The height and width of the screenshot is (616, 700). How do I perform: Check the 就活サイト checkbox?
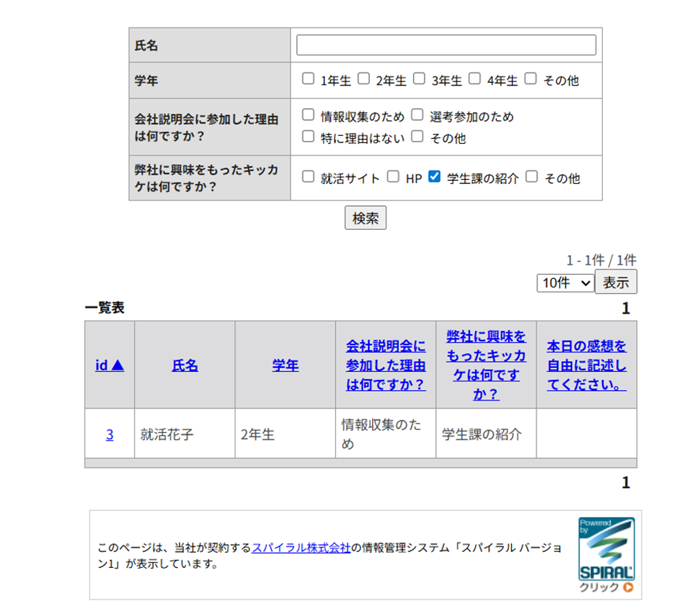click(308, 177)
